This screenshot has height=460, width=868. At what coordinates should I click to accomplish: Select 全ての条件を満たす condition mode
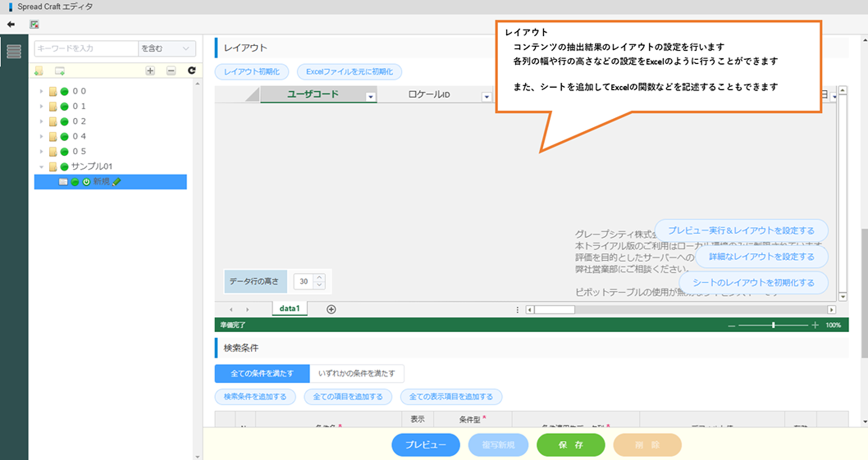(x=262, y=373)
